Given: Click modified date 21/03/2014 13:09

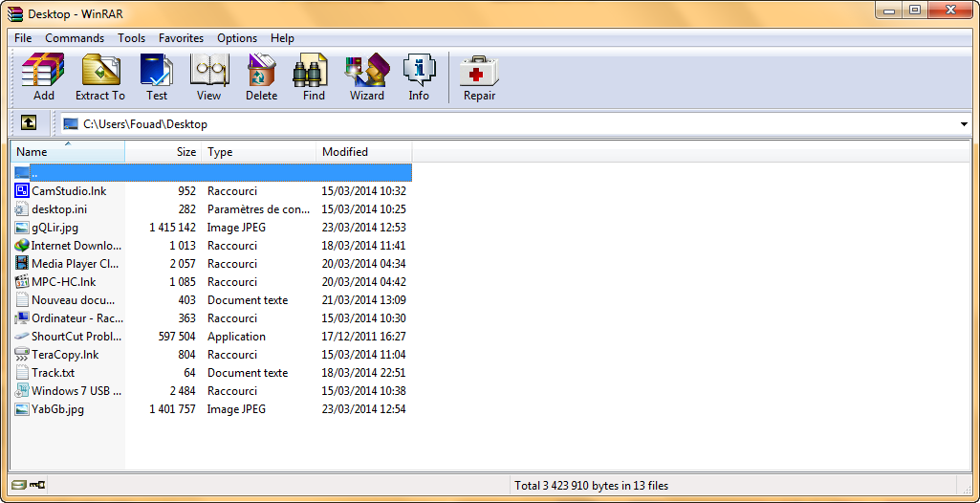Looking at the screenshot, I should pyautogui.click(x=363, y=300).
